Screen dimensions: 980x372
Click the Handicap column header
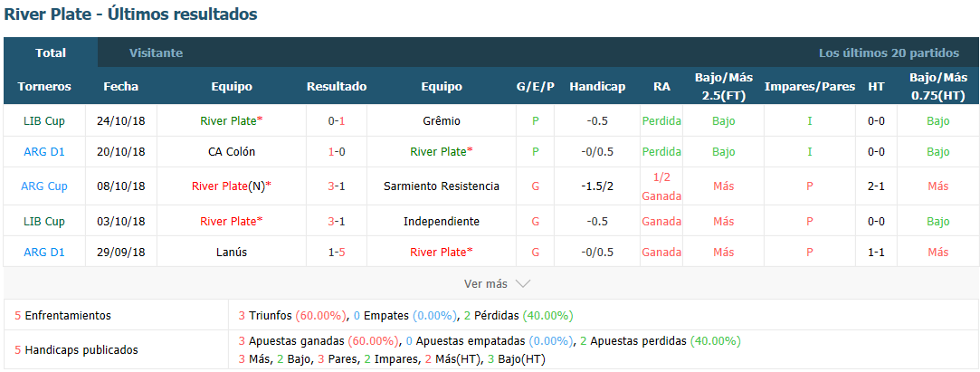597,87
